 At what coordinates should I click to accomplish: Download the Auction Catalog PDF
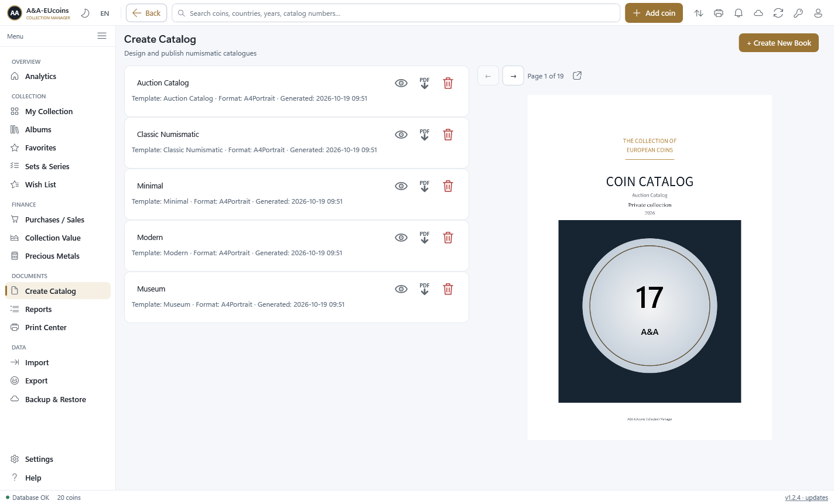(x=425, y=83)
